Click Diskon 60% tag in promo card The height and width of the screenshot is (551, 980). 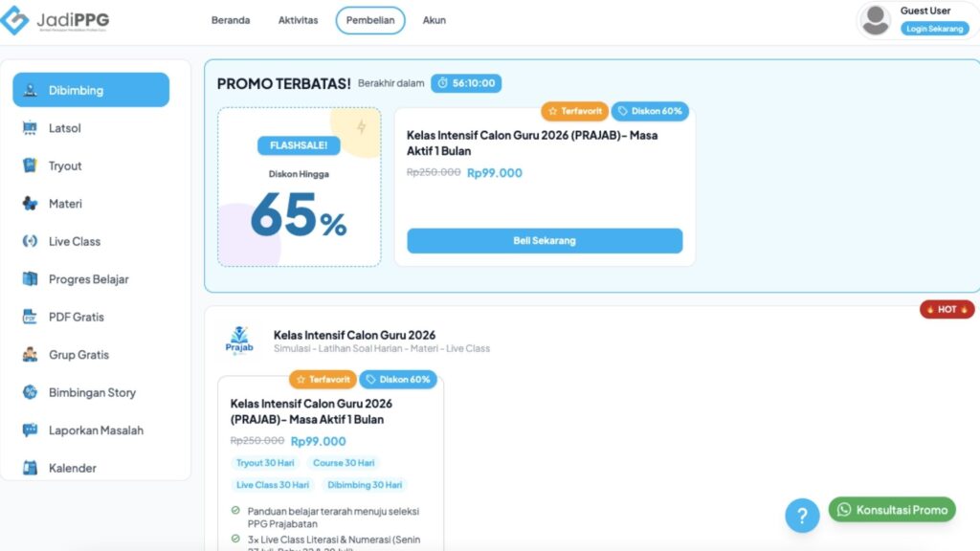click(x=650, y=111)
